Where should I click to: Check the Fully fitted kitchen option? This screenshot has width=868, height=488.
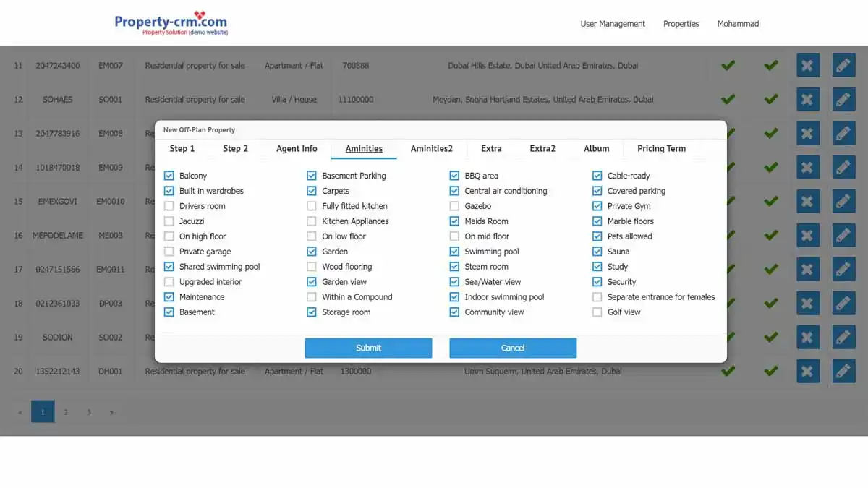(x=312, y=206)
